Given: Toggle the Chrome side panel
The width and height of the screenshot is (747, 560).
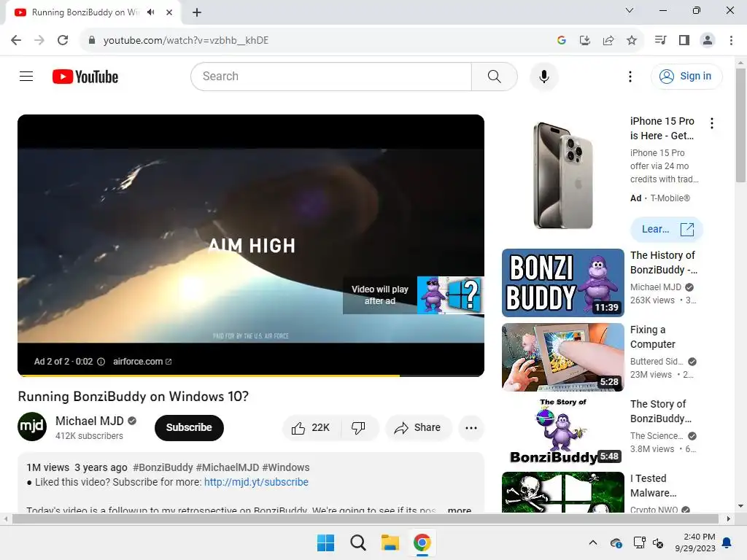Looking at the screenshot, I should pos(684,40).
